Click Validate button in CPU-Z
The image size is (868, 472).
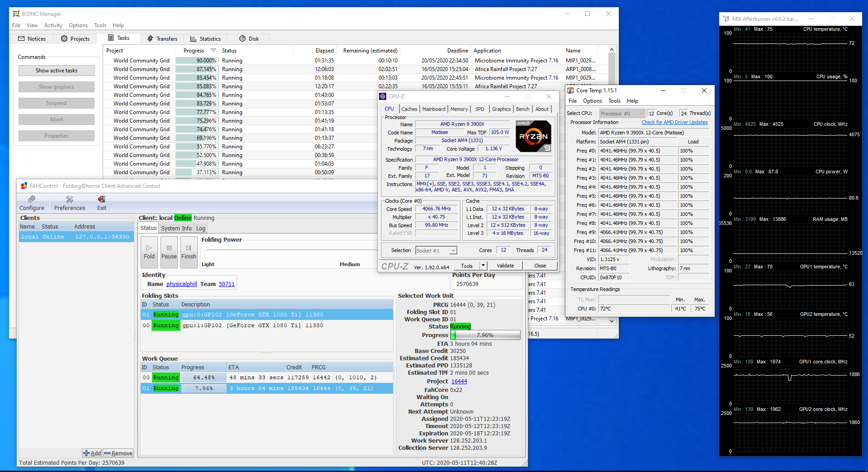(505, 266)
